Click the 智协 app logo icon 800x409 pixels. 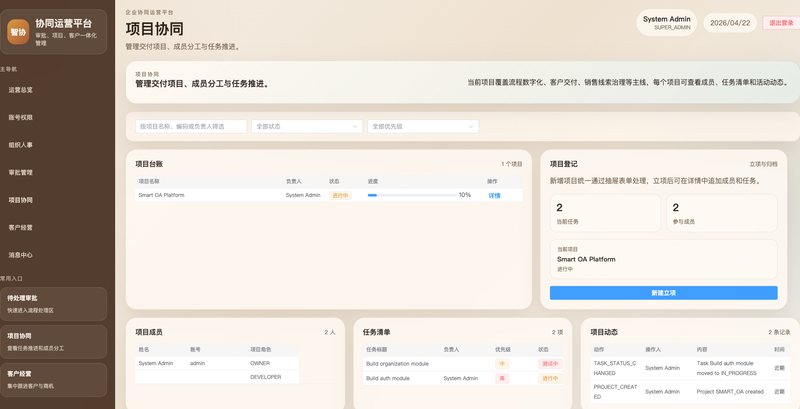[x=18, y=32]
